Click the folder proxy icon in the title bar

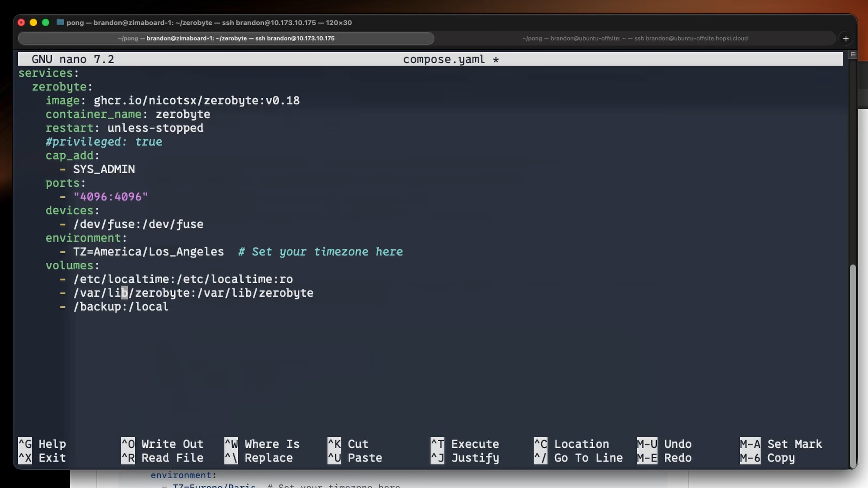pos(60,23)
